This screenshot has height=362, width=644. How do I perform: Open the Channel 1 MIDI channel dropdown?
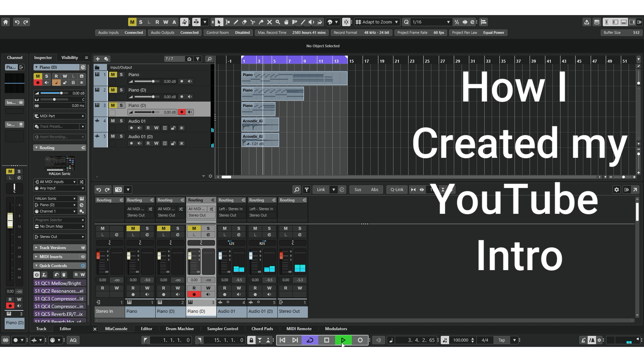pyautogui.click(x=56, y=211)
